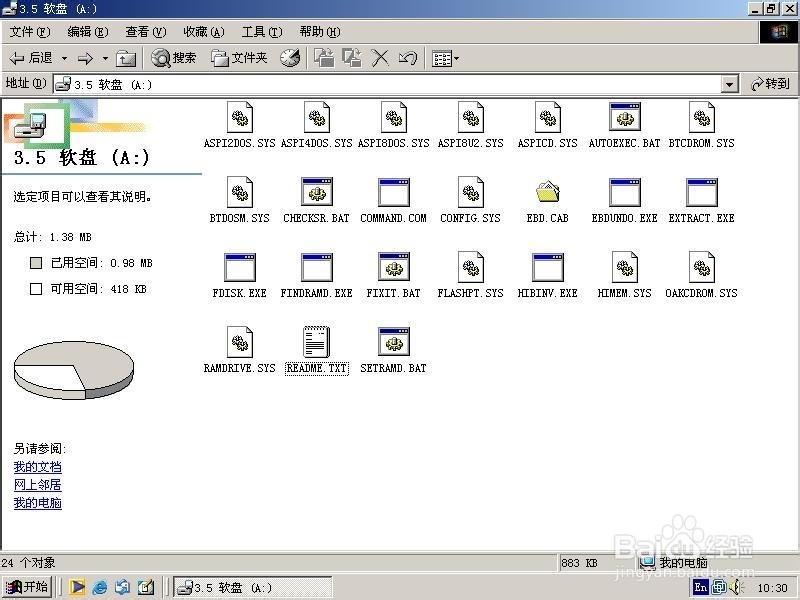This screenshot has width=800, height=600.
Task: Select the README.TXT text file
Action: click(316, 342)
